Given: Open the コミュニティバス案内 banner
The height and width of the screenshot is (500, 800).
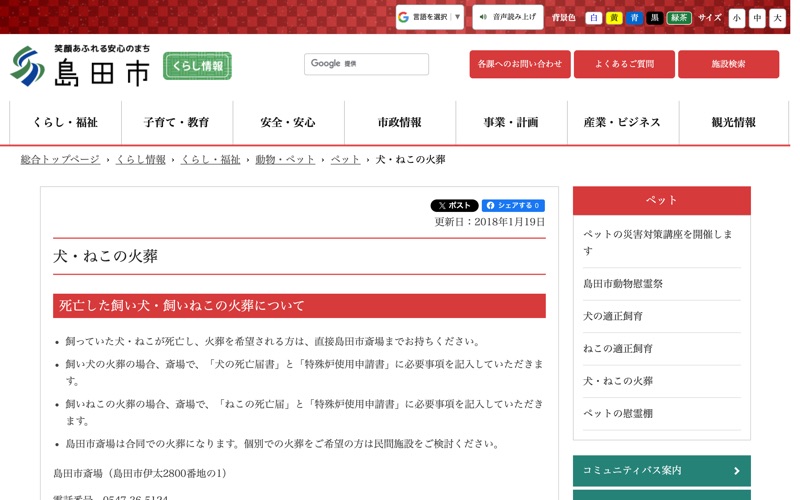Looking at the screenshot, I should pyautogui.click(x=662, y=470).
